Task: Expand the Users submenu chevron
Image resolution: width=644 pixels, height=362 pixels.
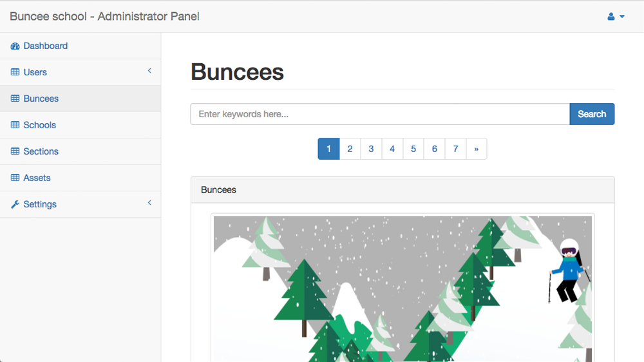Action: [149, 71]
